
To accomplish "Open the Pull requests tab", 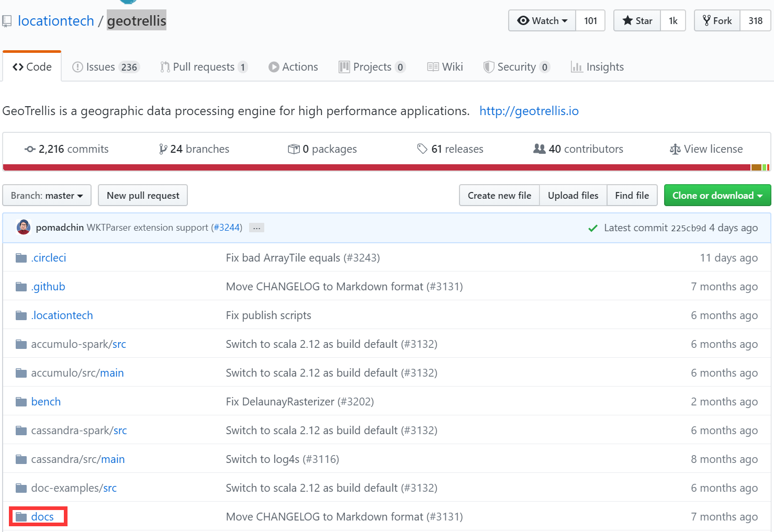I will click(x=204, y=67).
